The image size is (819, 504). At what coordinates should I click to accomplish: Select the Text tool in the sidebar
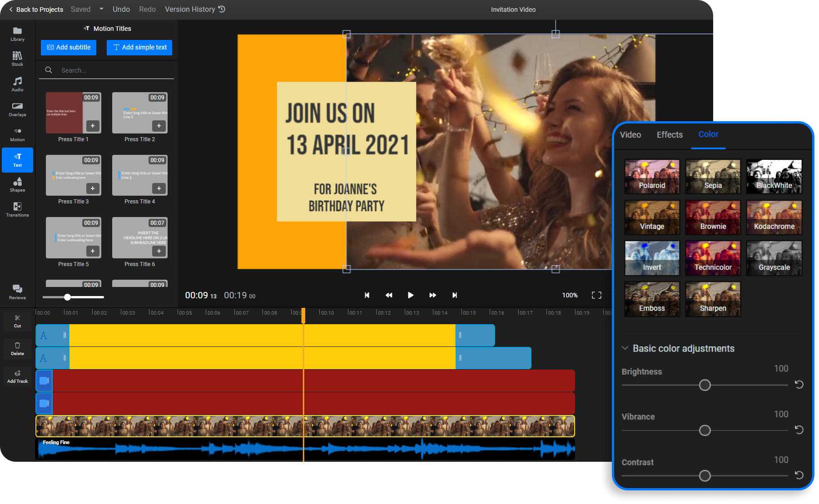[x=17, y=160]
